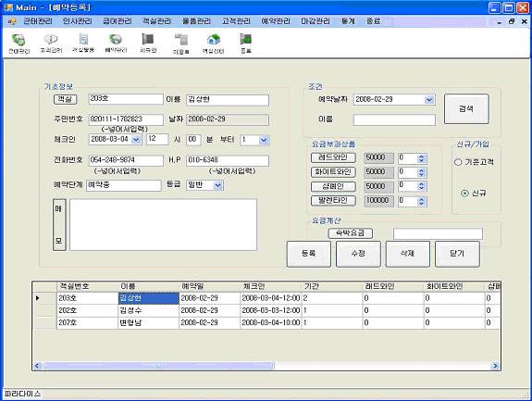
Task: Adjust the 화이트와인 quantity spinner
Action: click(x=421, y=172)
